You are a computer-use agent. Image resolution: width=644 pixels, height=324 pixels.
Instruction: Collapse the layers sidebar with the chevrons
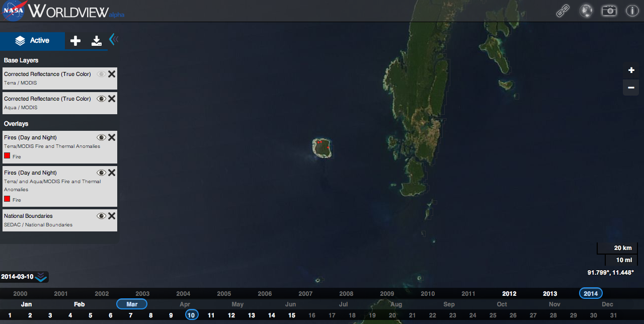[x=114, y=39]
